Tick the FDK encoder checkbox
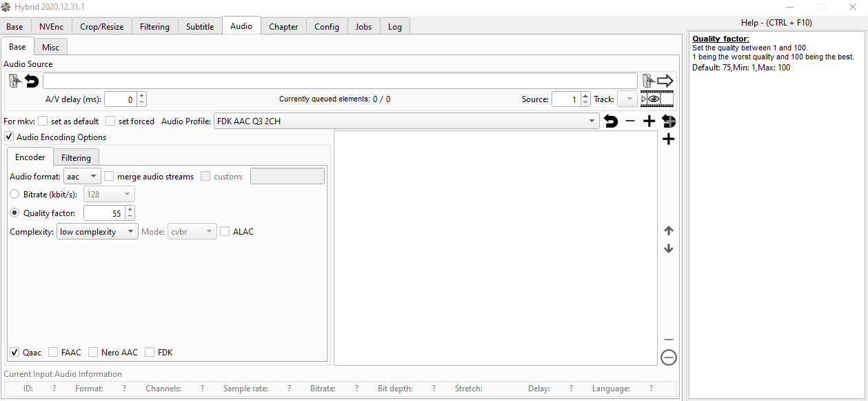The image size is (868, 401). 150,353
